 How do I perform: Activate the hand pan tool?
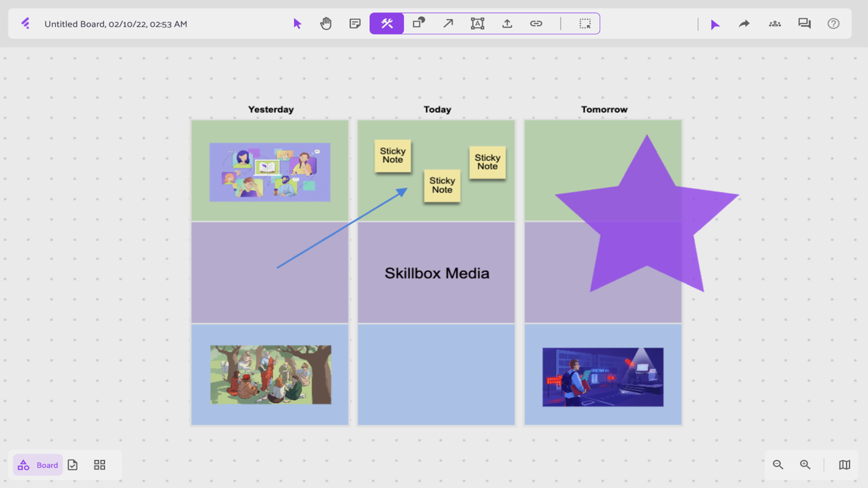326,24
